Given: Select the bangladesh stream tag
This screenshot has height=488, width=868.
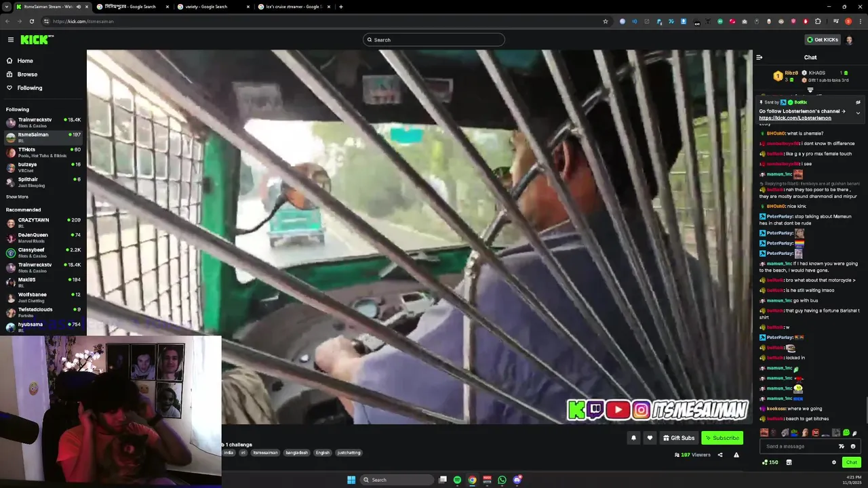Looking at the screenshot, I should tap(296, 453).
